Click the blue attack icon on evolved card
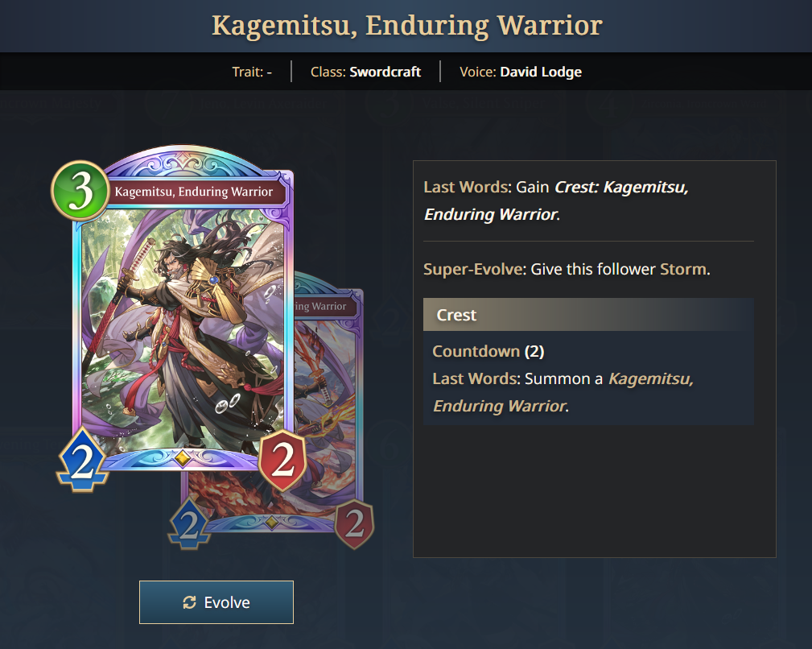The image size is (812, 649). 189,524
